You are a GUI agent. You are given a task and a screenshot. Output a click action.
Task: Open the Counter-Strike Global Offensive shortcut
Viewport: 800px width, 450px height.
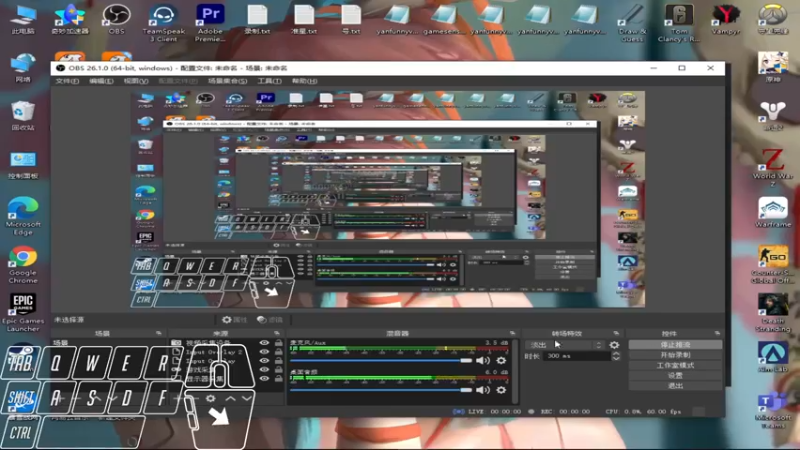pos(772,264)
